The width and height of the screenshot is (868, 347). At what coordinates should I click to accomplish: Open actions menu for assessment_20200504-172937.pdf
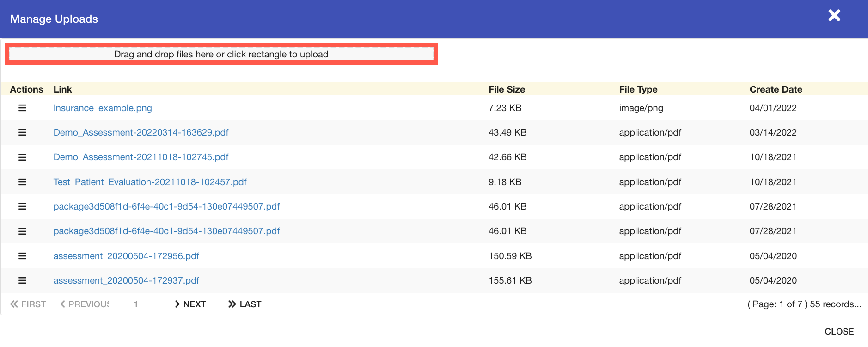pos(22,280)
